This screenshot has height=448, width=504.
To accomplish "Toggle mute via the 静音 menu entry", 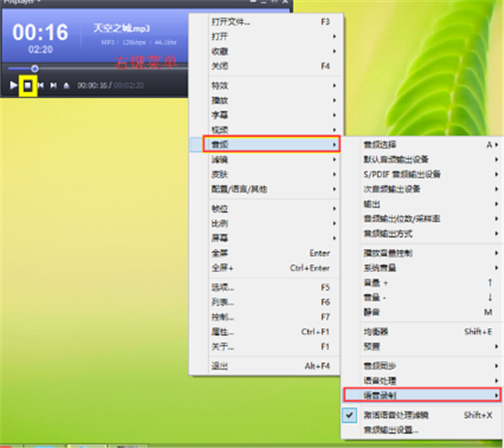I will [x=373, y=310].
